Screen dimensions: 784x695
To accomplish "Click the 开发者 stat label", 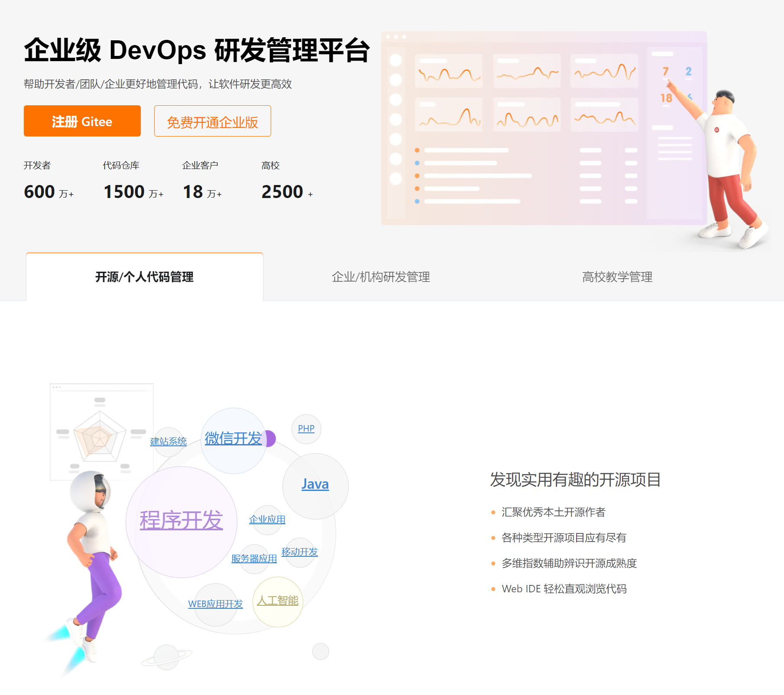I will tap(37, 165).
